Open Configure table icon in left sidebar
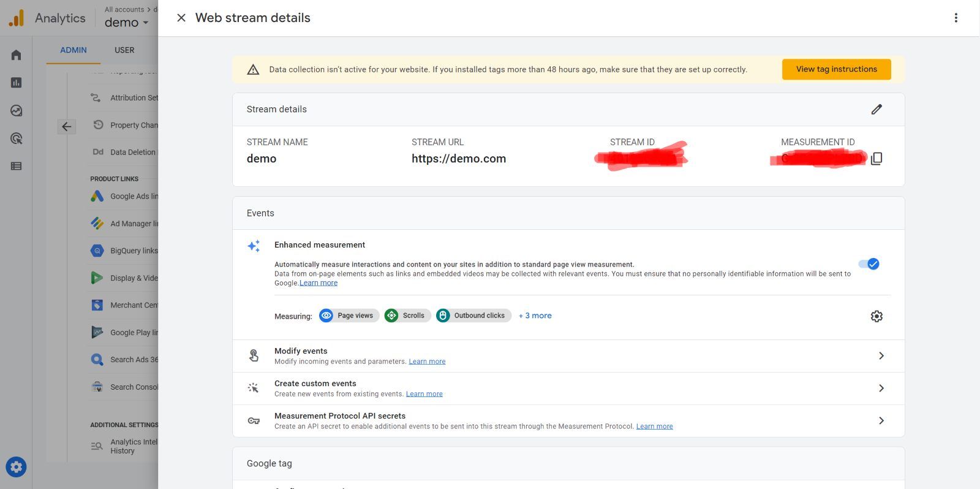Viewport: 980px width, 489px height. [x=17, y=166]
